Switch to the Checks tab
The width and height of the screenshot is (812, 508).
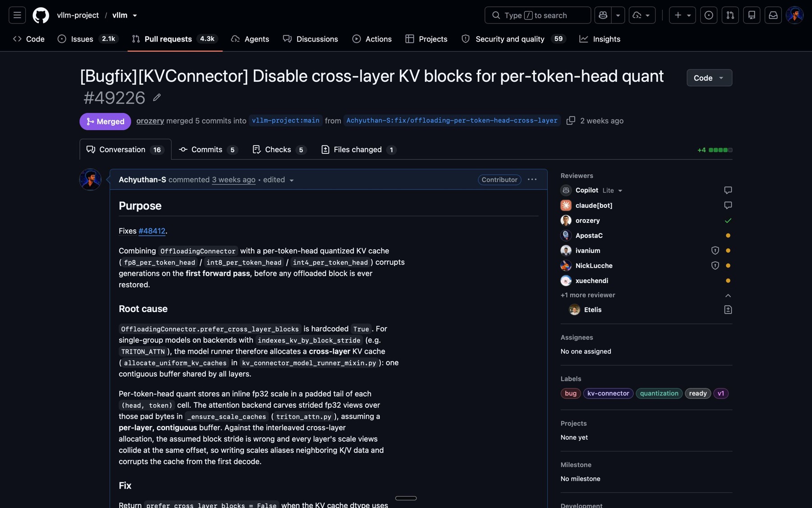pyautogui.click(x=280, y=149)
